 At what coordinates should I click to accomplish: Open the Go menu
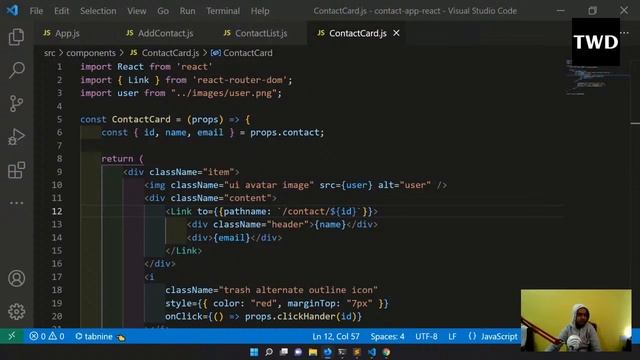pos(163,11)
